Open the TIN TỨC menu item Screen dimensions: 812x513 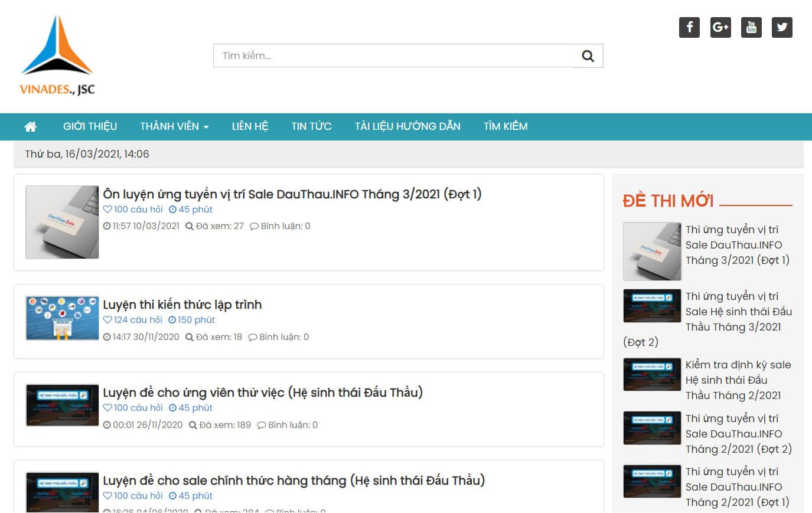click(x=311, y=126)
